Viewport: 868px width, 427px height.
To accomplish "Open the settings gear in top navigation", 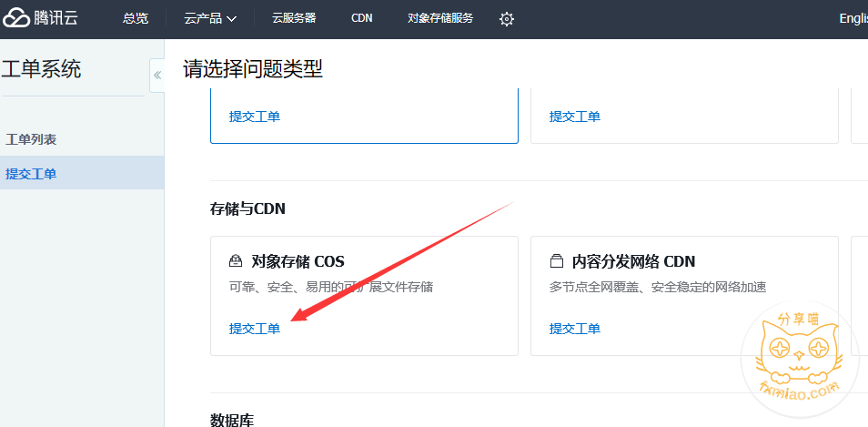I will tap(507, 19).
